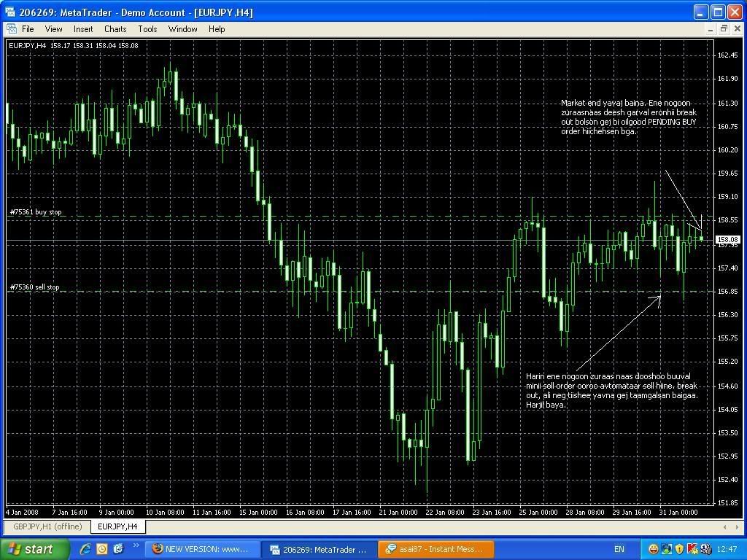Open the Charts menu

[115, 29]
